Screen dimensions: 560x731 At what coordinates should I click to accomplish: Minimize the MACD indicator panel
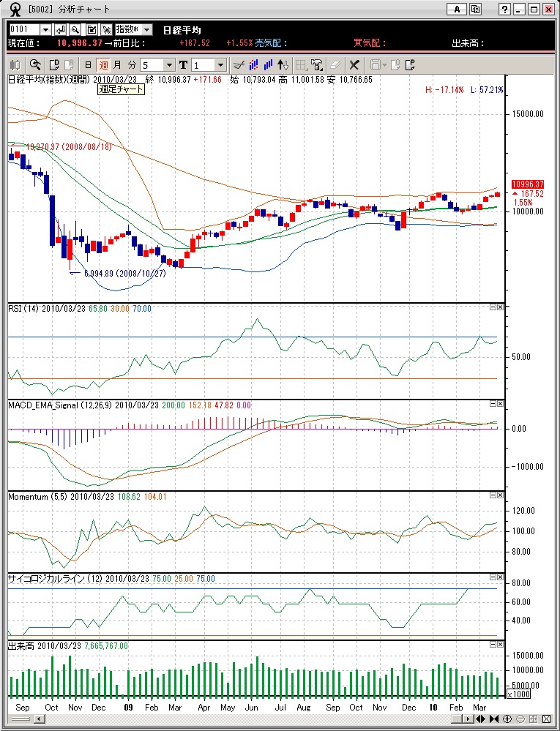tap(493, 404)
